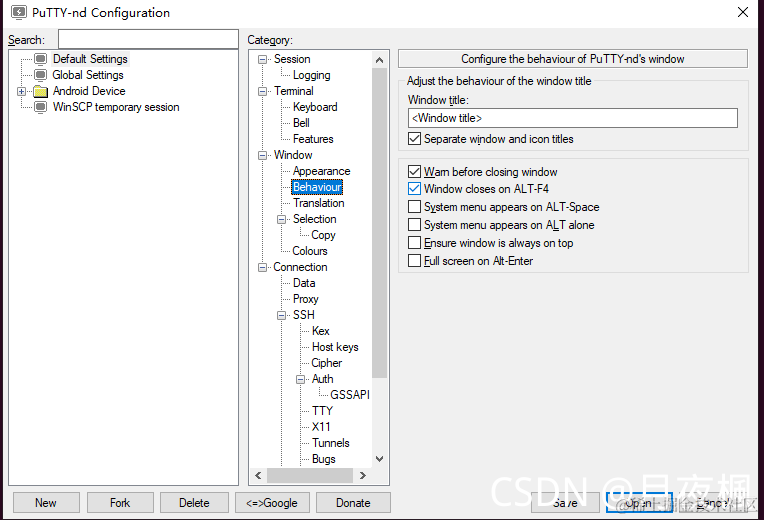Click the category tree scroll-down arrow
Image resolution: width=764 pixels, height=520 pixels.
[x=380, y=459]
